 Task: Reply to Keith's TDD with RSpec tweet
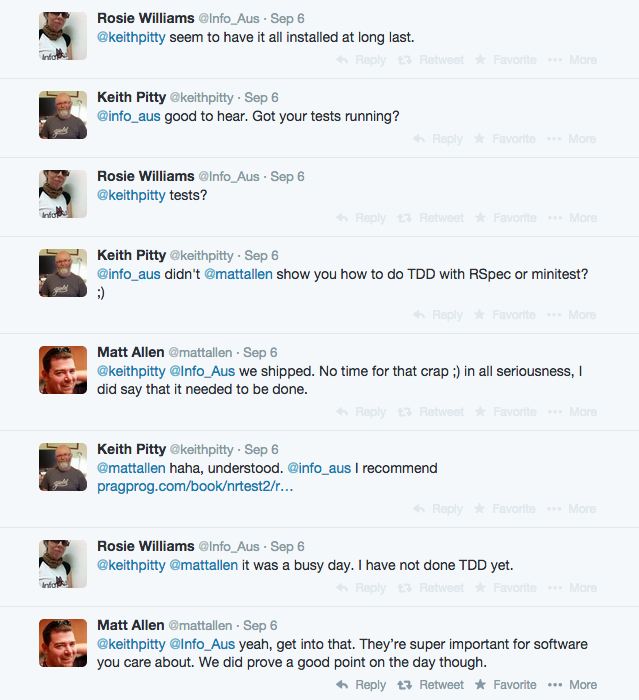click(x=438, y=315)
